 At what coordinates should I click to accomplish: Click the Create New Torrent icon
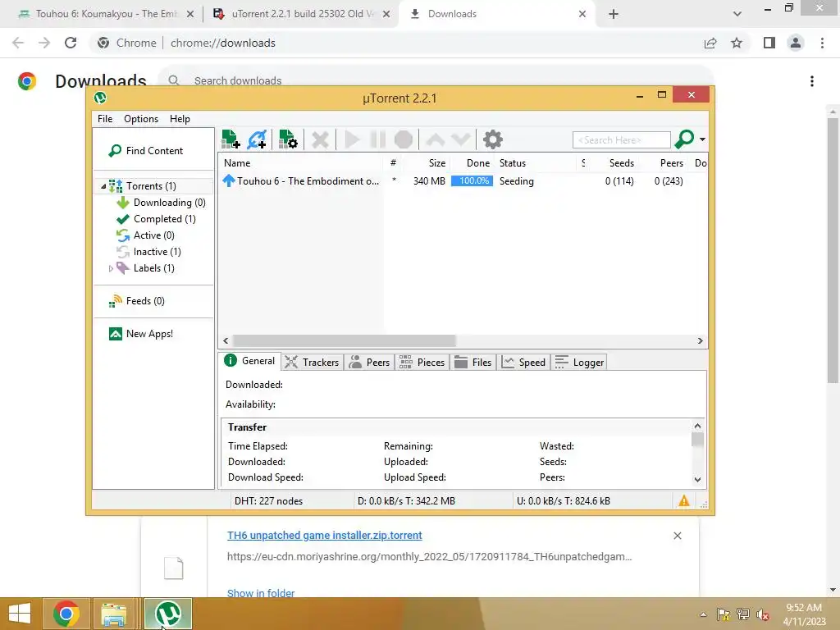pyautogui.click(x=288, y=139)
